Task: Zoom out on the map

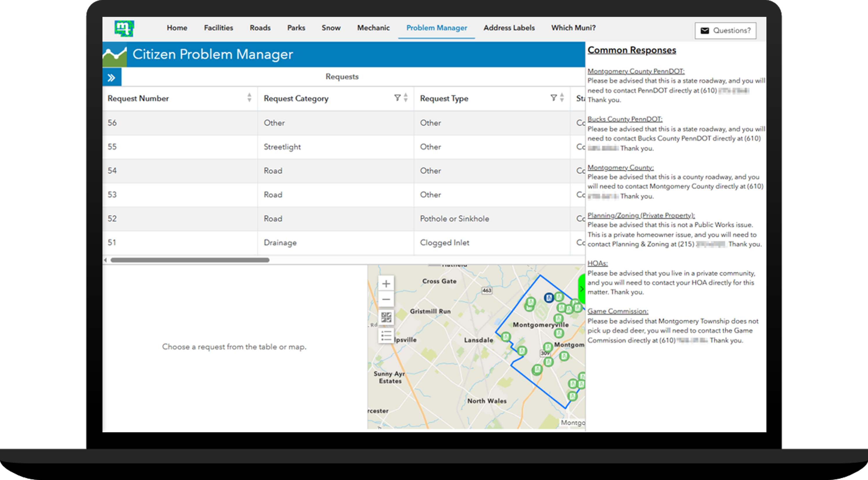Action: tap(386, 299)
